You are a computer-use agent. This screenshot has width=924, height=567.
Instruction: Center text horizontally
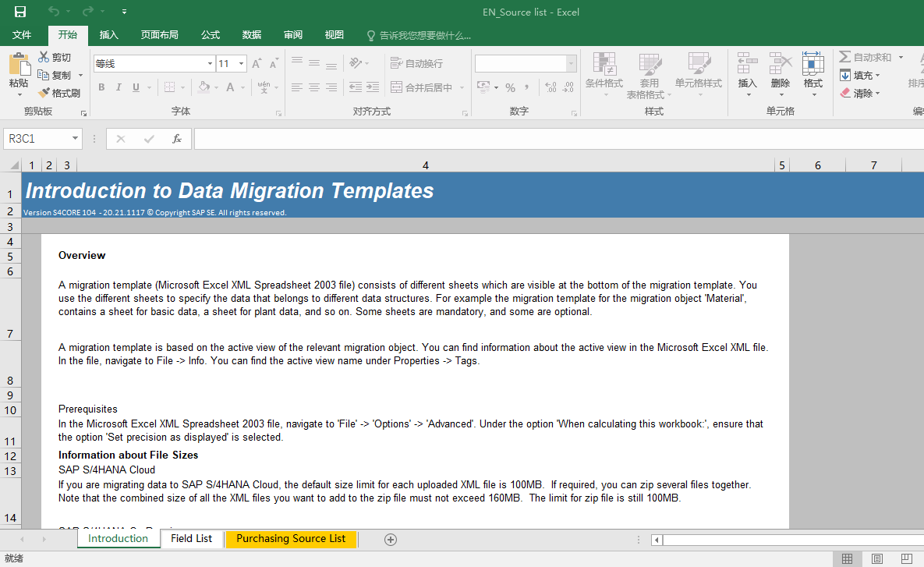pos(314,87)
